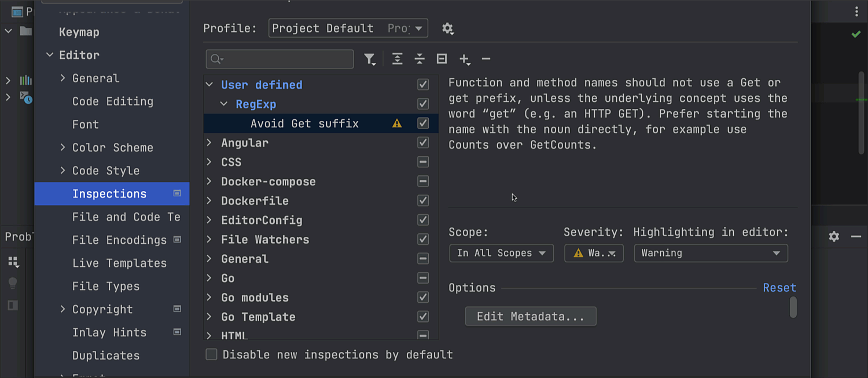
Task: Click the Collapse All icon in toolbar
Action: (x=420, y=59)
